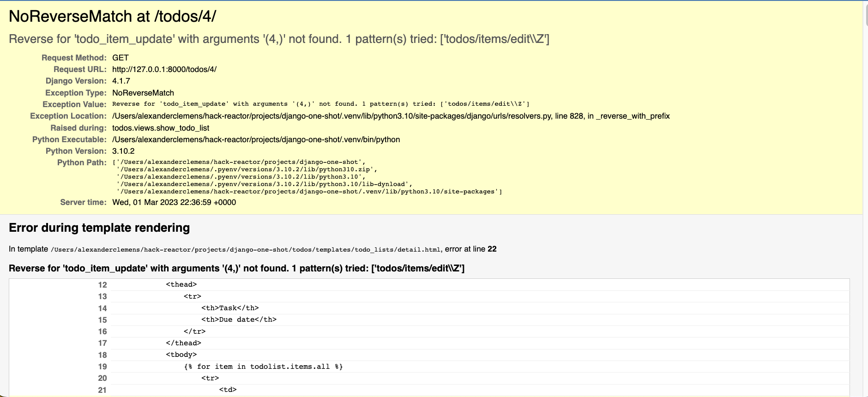The image size is (868, 397).
Task: Click the NoReverseMatch at /todos/4/ heading
Action: 112,17
